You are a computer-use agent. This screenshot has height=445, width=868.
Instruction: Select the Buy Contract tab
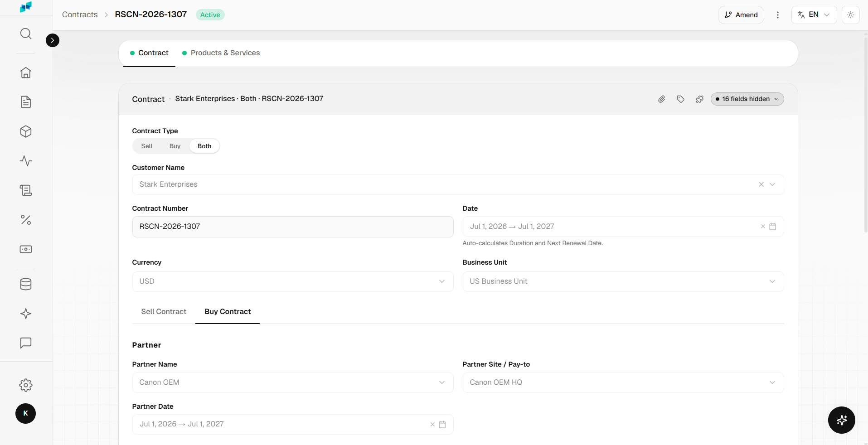point(228,312)
